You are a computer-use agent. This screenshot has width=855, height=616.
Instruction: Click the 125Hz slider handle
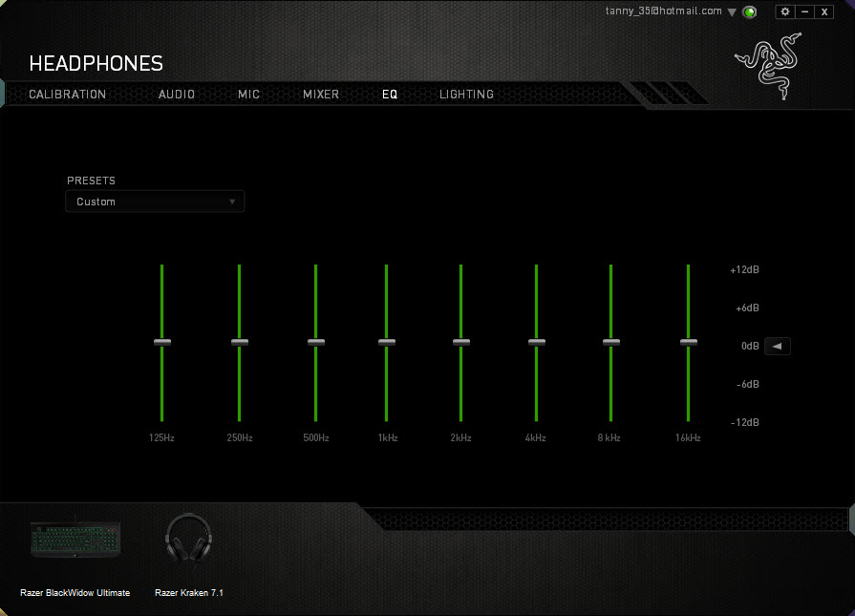tap(162, 342)
